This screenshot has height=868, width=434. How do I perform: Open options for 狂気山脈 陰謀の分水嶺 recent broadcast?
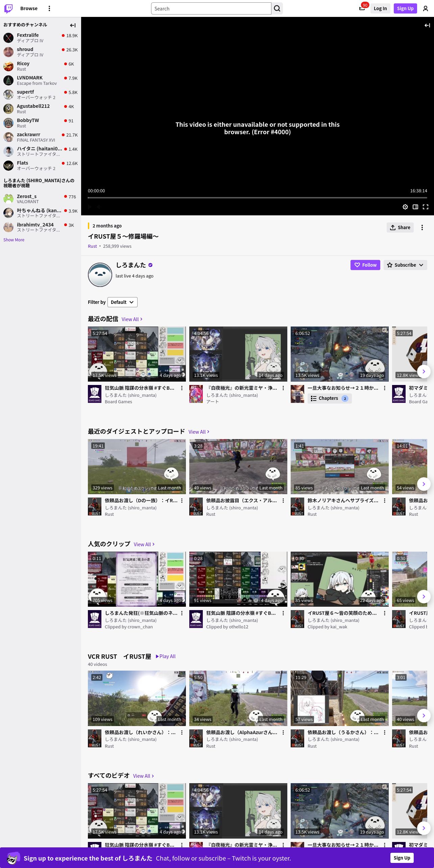(x=182, y=388)
